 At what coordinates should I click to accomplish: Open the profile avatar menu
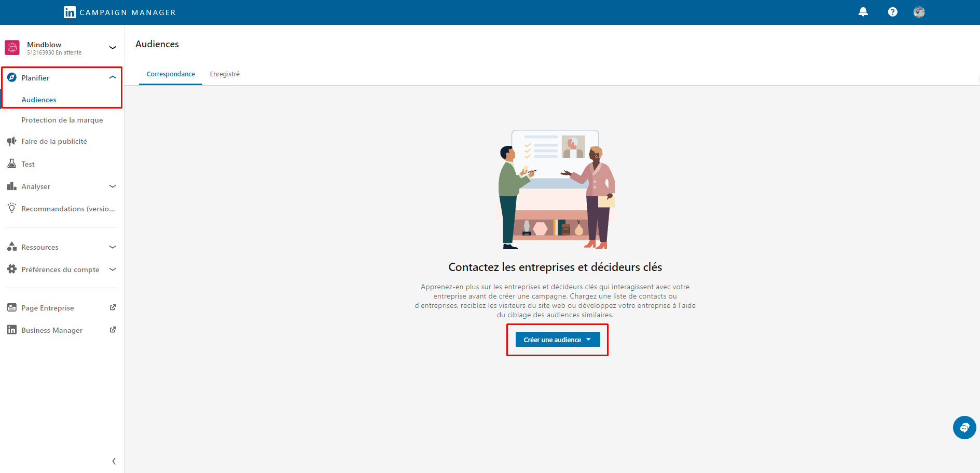point(919,12)
